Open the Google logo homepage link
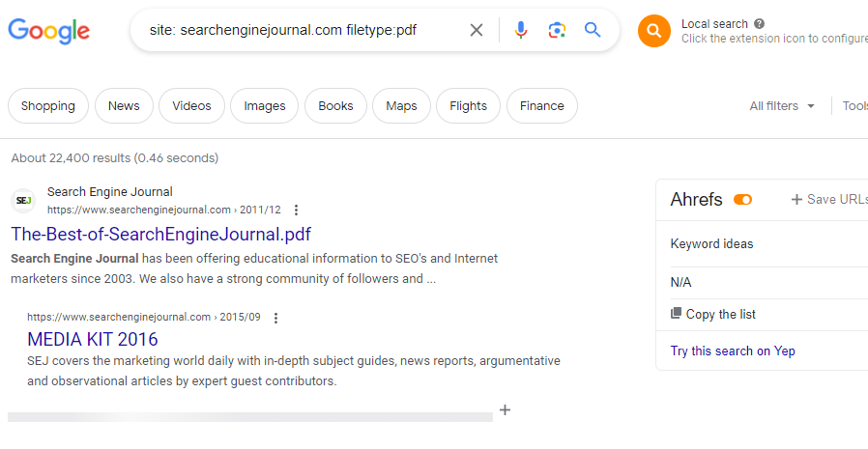 point(48,31)
